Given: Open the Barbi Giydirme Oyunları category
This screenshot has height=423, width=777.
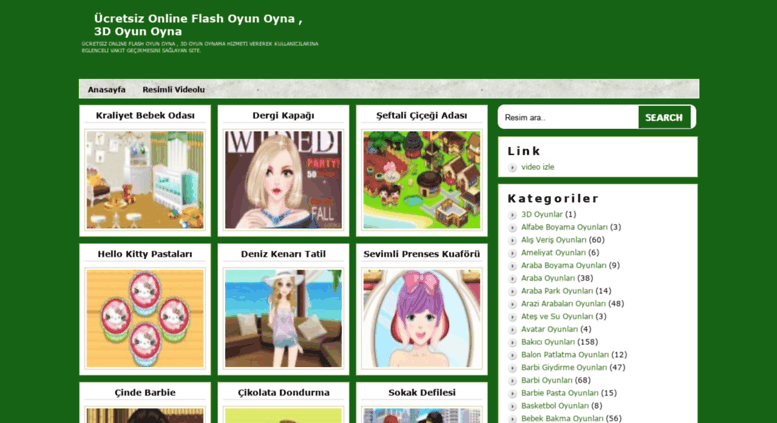Looking at the screenshot, I should point(564,368).
